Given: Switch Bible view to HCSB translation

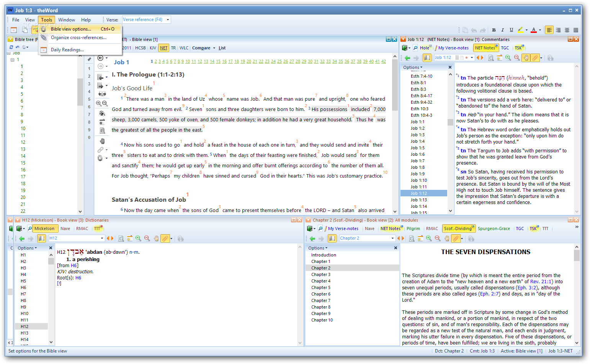Looking at the screenshot, I should click(141, 48).
